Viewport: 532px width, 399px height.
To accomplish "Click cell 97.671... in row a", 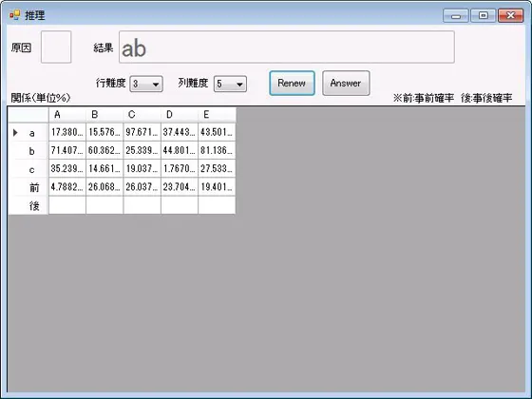I will tap(142, 132).
